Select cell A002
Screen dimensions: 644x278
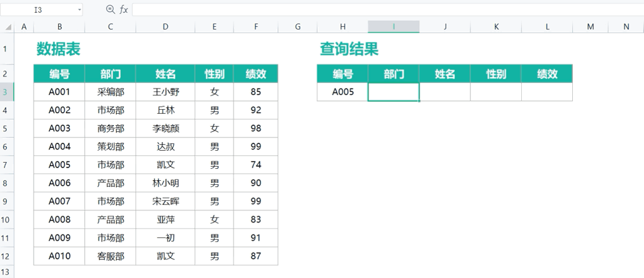click(x=60, y=110)
